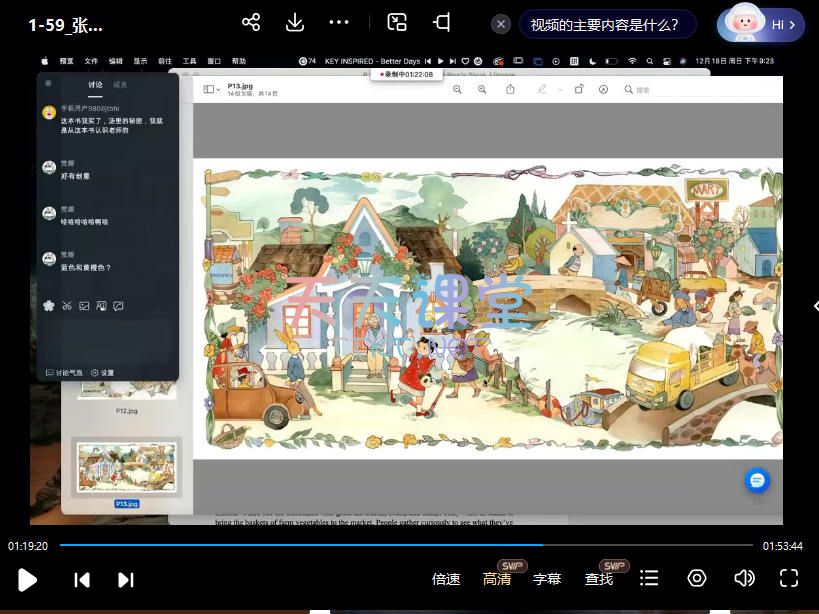
Task: Play the paused video
Action: coord(28,579)
